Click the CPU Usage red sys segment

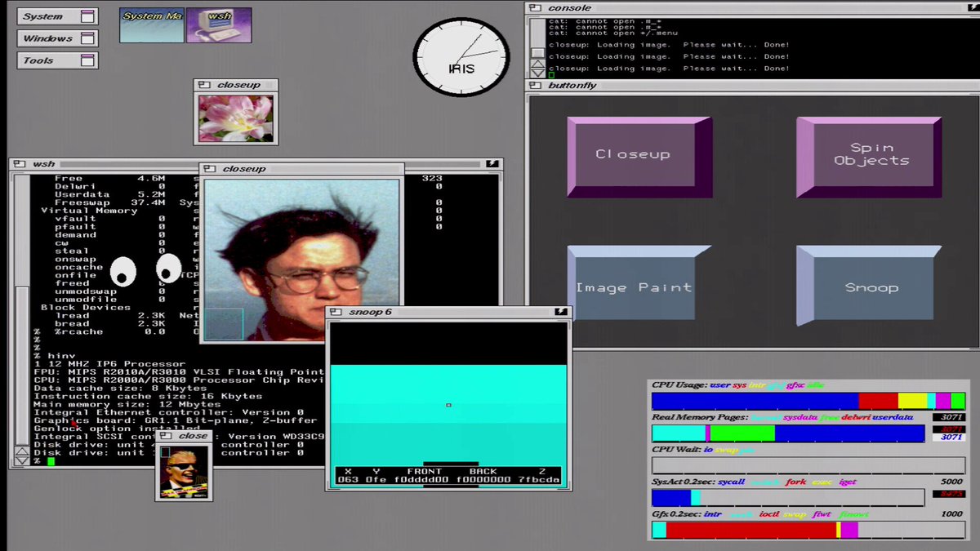coord(879,401)
